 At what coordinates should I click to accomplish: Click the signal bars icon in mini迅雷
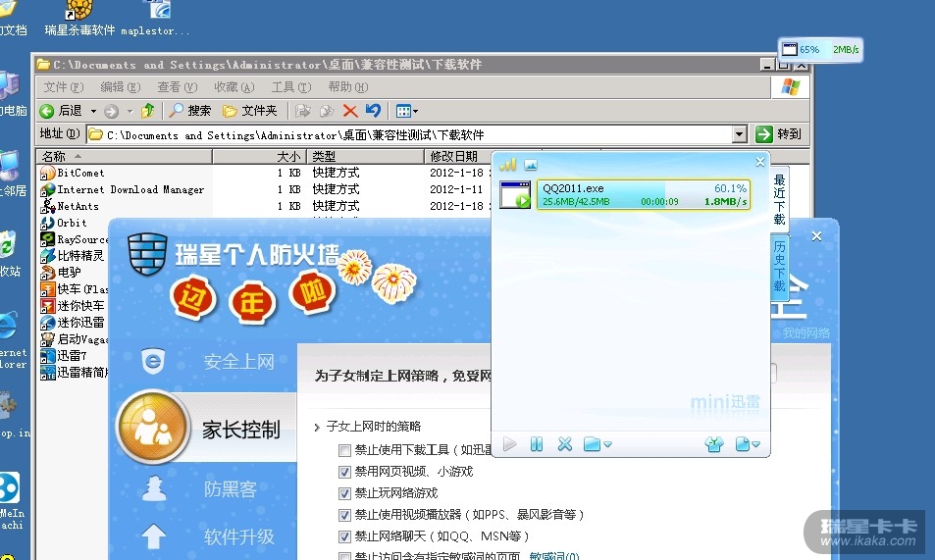click(x=507, y=164)
